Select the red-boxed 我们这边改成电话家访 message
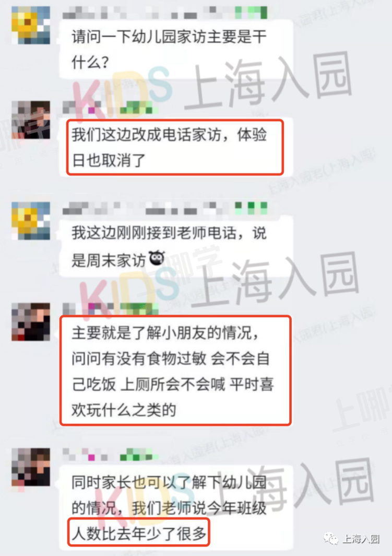This screenshot has width=392, height=556. 175,147
